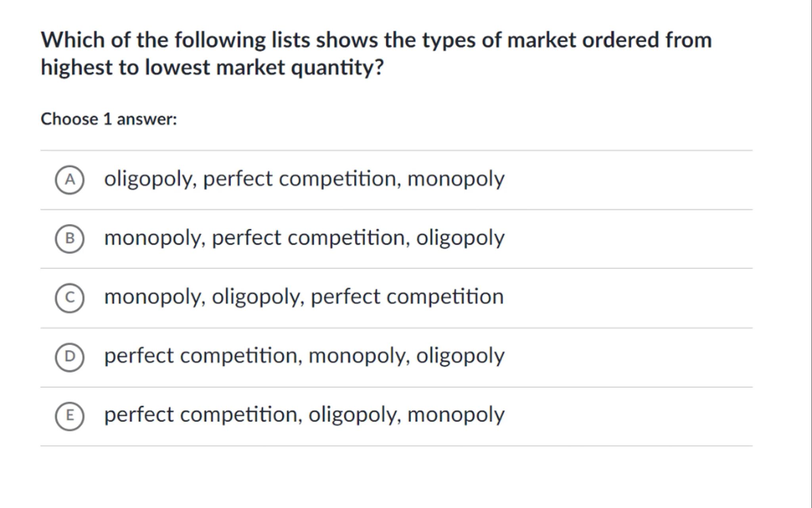Click answer text 'monopoly, oligopoly, perfect competition'
This screenshot has height=508, width=812.
click(304, 297)
